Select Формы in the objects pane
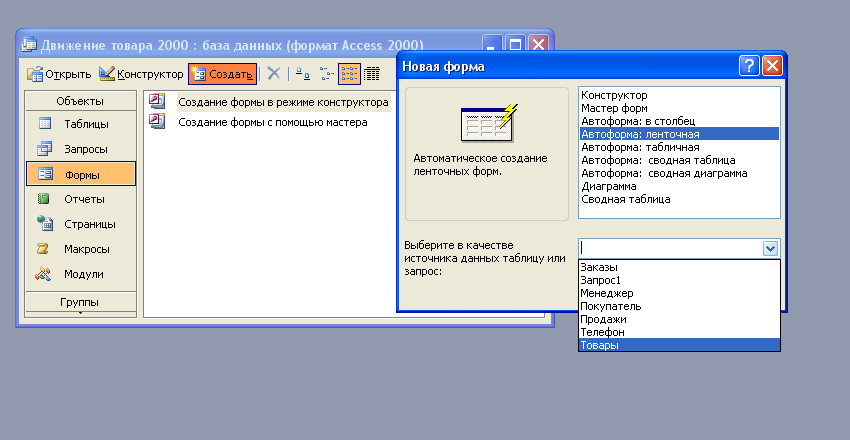 pos(81,174)
